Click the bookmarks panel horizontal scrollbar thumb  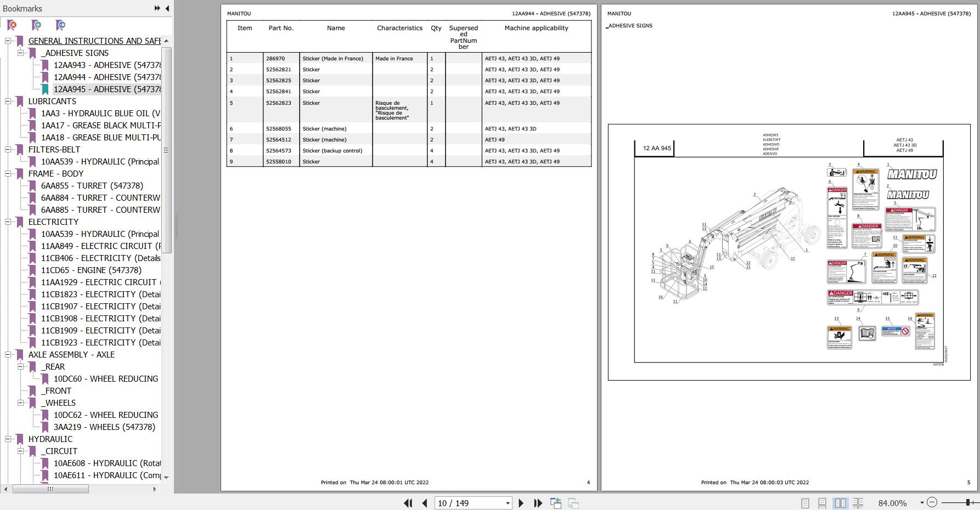click(x=50, y=489)
